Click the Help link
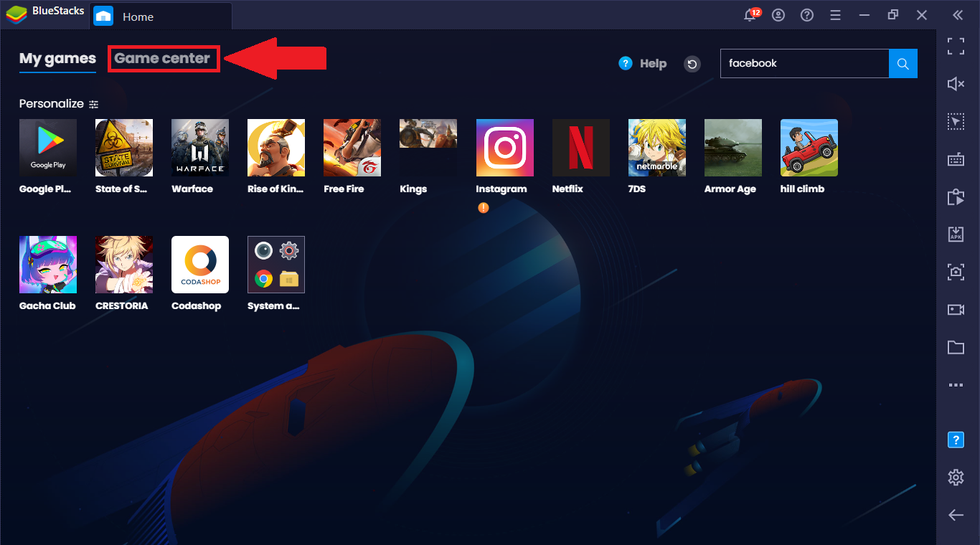980x545 pixels. click(643, 64)
